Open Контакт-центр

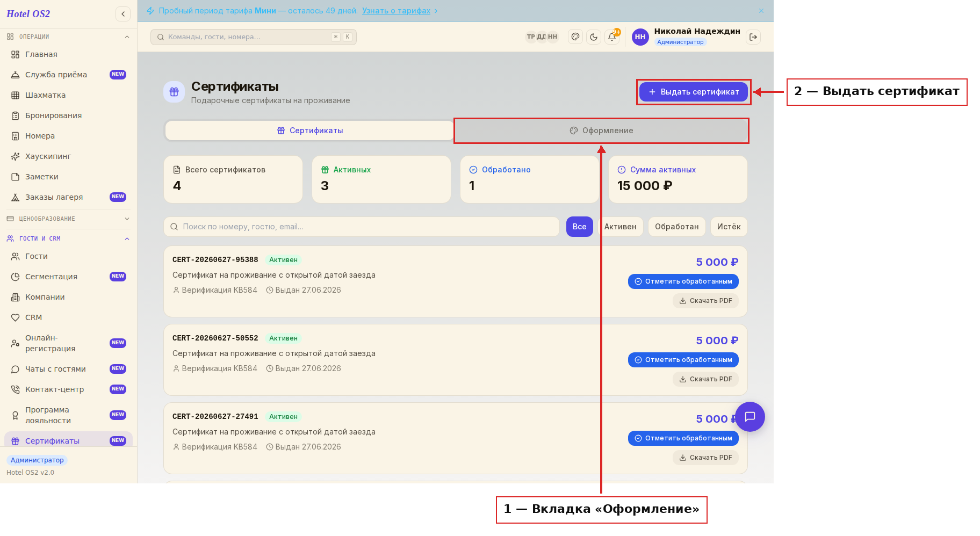point(68,389)
